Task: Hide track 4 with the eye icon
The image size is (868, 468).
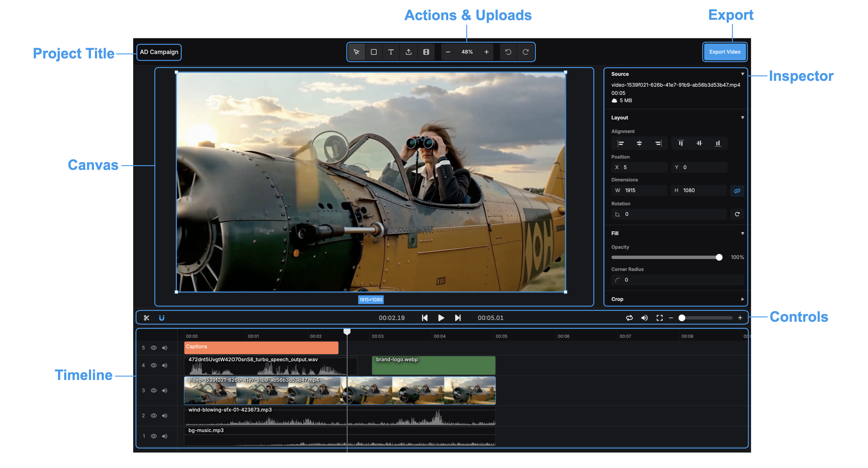Action: (154, 366)
